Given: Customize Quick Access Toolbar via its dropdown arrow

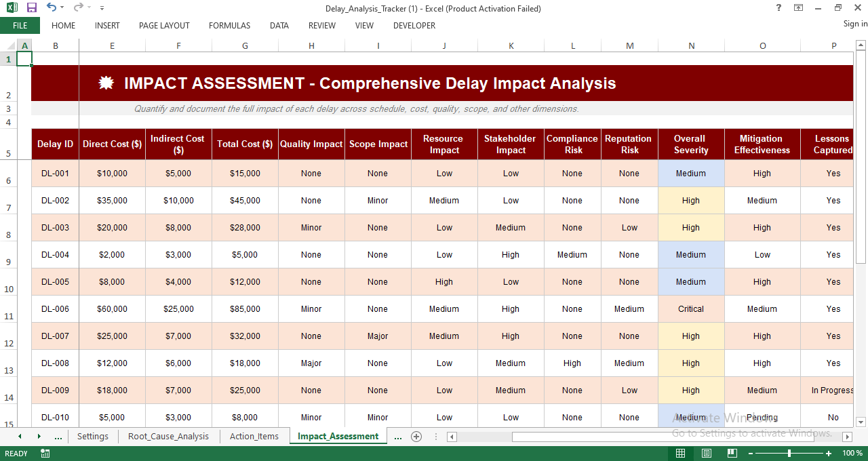Looking at the screenshot, I should coord(102,7).
